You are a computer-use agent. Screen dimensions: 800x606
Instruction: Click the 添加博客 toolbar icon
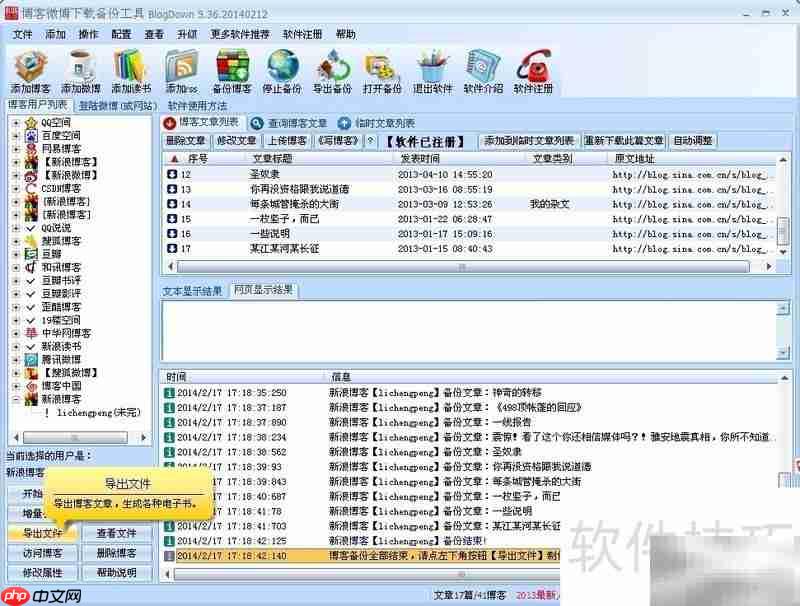tap(30, 65)
